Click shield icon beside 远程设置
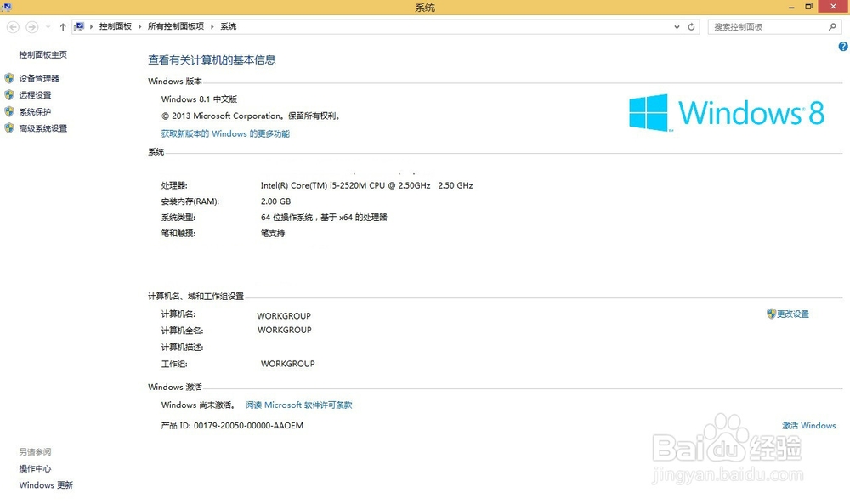This screenshot has width=850, height=504. 9,95
